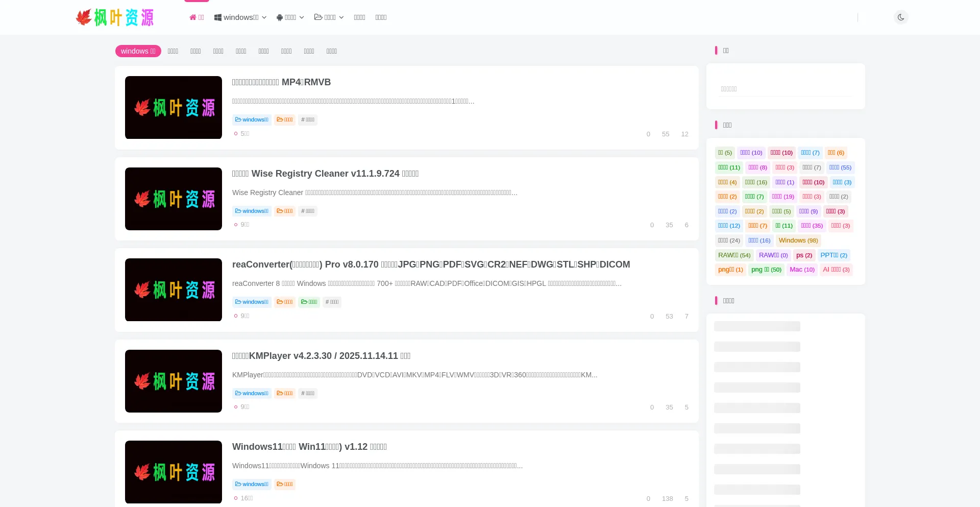Click the Android icon in navbar
Image resolution: width=980 pixels, height=507 pixels.
[x=280, y=17]
